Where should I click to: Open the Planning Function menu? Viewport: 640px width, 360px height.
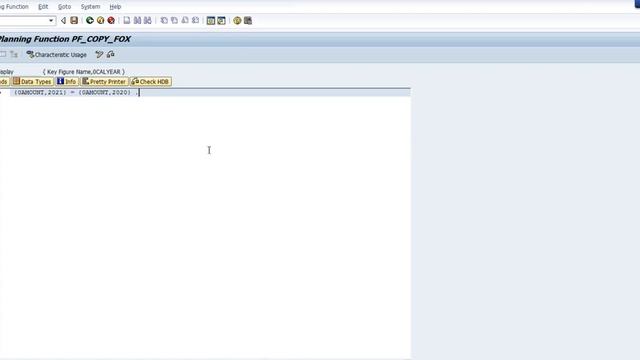(14, 7)
